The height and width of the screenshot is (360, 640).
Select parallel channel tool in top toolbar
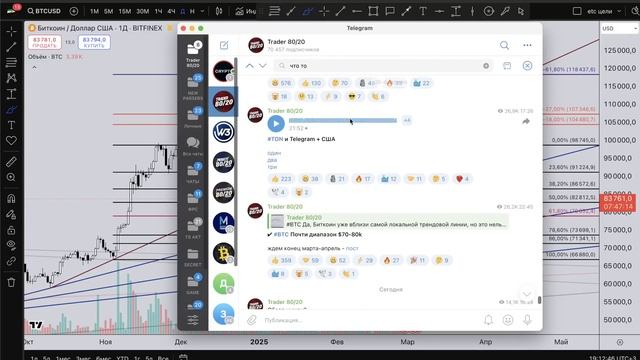[307, 11]
